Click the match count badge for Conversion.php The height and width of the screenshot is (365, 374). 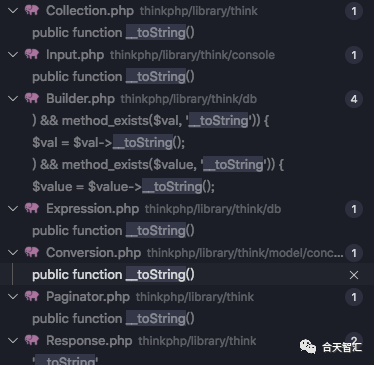click(x=354, y=253)
